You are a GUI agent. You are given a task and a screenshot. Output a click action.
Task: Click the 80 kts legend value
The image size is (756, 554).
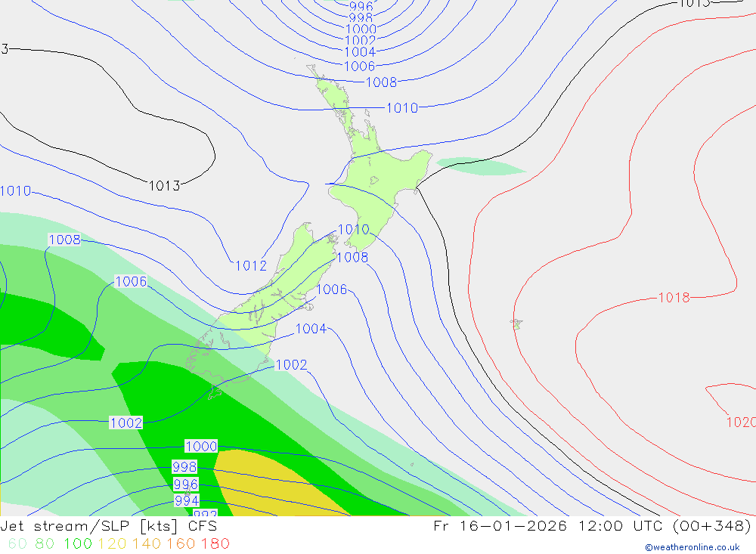click(45, 544)
